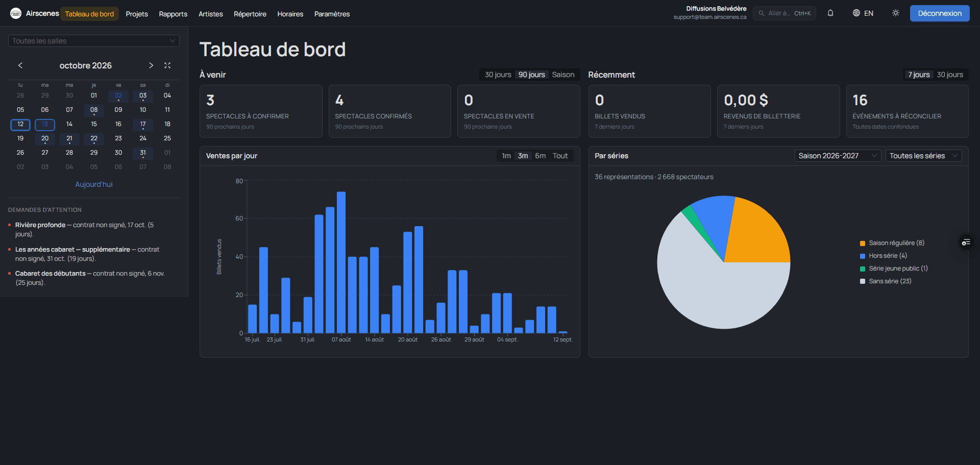Open the Répertoire section
Viewport: 980px width, 465px height.
click(x=250, y=14)
